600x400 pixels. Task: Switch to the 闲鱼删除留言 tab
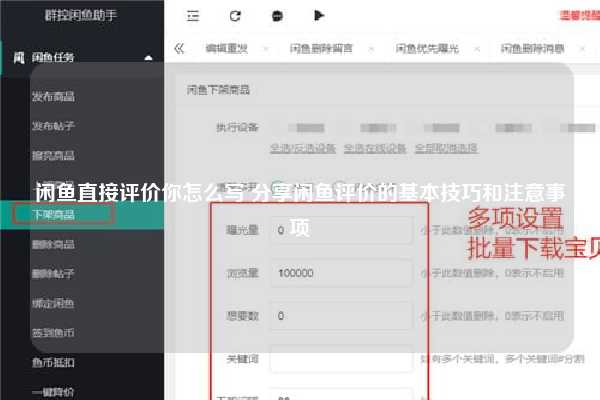(321, 49)
